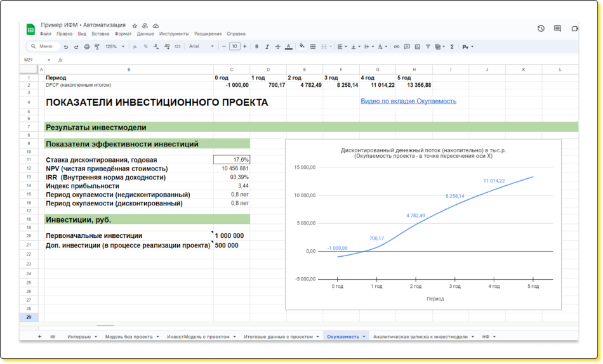Open the version history clock icon
The width and height of the screenshot is (603, 364).
click(x=541, y=29)
